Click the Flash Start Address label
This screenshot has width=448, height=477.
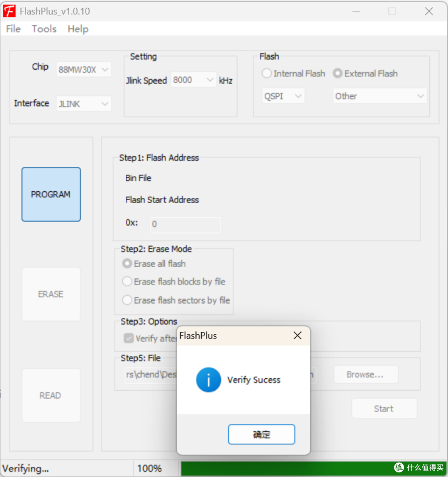[162, 200]
